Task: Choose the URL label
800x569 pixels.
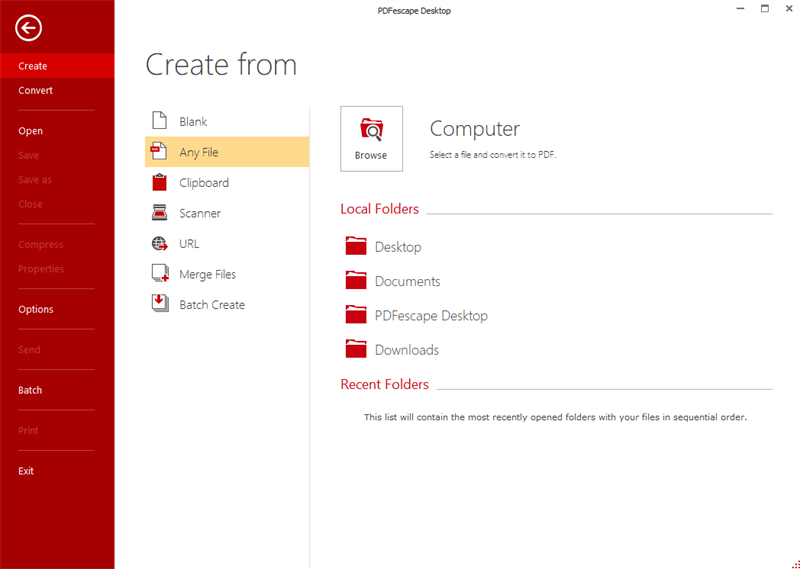Action: point(189,244)
